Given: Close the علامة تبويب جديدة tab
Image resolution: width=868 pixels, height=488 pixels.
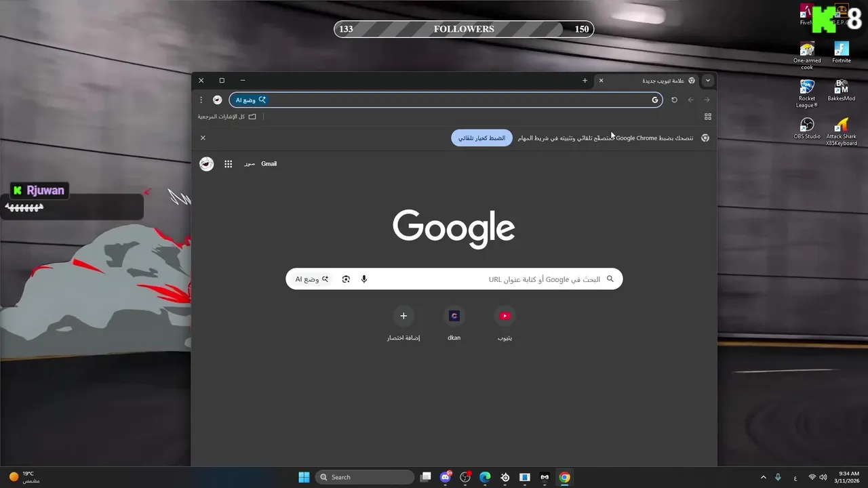Looking at the screenshot, I should 601,81.
